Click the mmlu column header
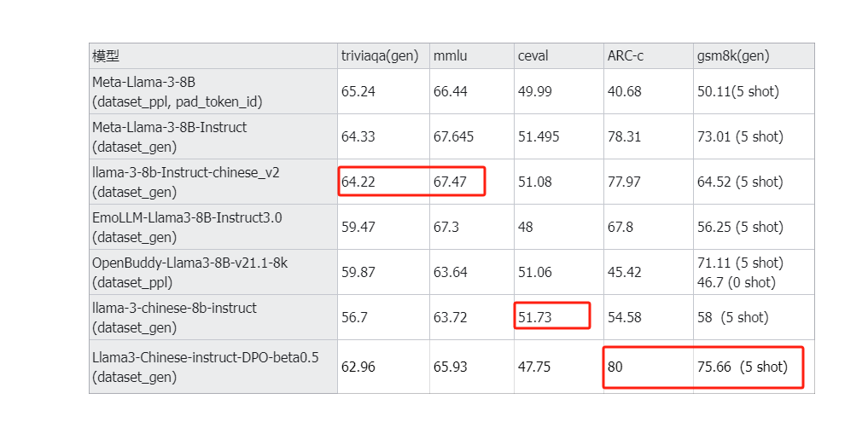This screenshot has height=422, width=868. tap(472, 56)
